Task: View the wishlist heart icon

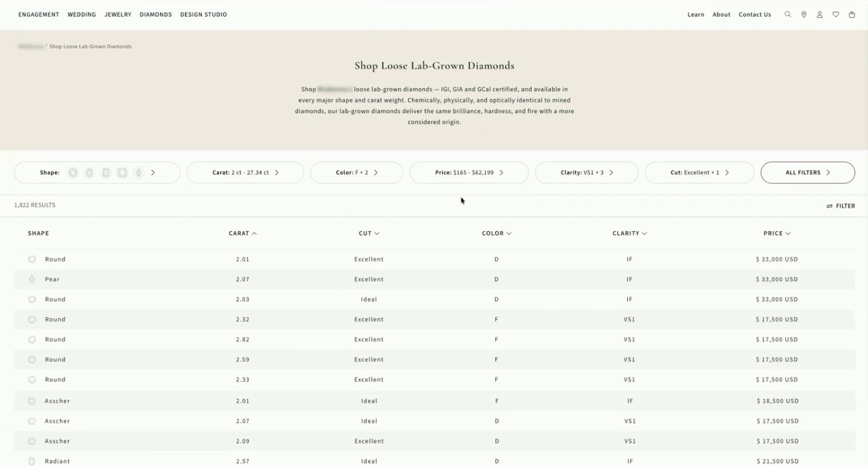Action: 835,15
